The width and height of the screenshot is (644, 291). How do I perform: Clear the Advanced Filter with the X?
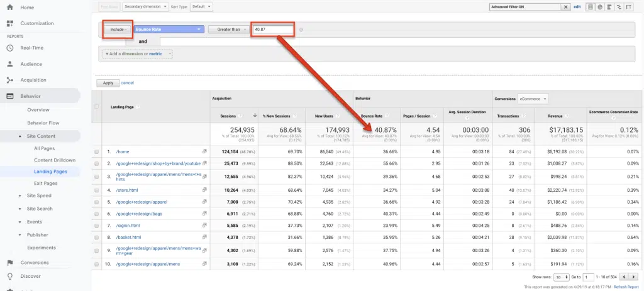click(x=565, y=7)
